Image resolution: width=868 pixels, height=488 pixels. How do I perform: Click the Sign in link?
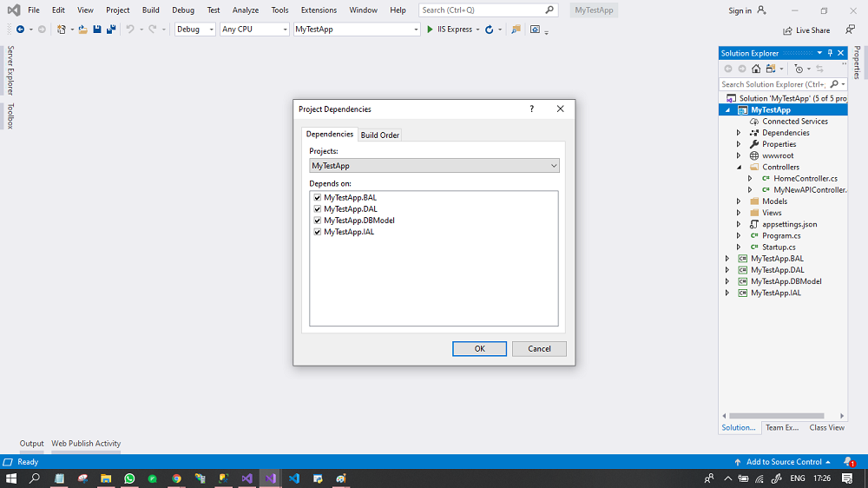(x=740, y=10)
